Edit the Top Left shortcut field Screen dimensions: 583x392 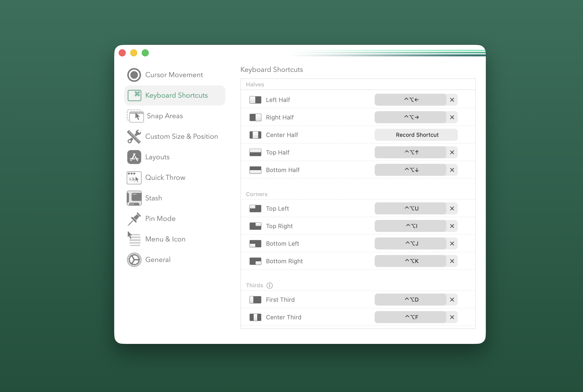point(410,208)
